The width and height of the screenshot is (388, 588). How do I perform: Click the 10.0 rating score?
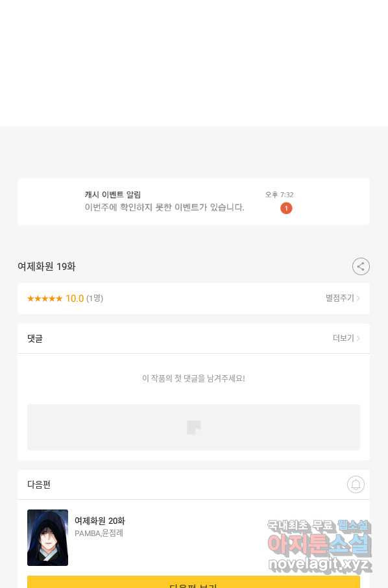(75, 299)
